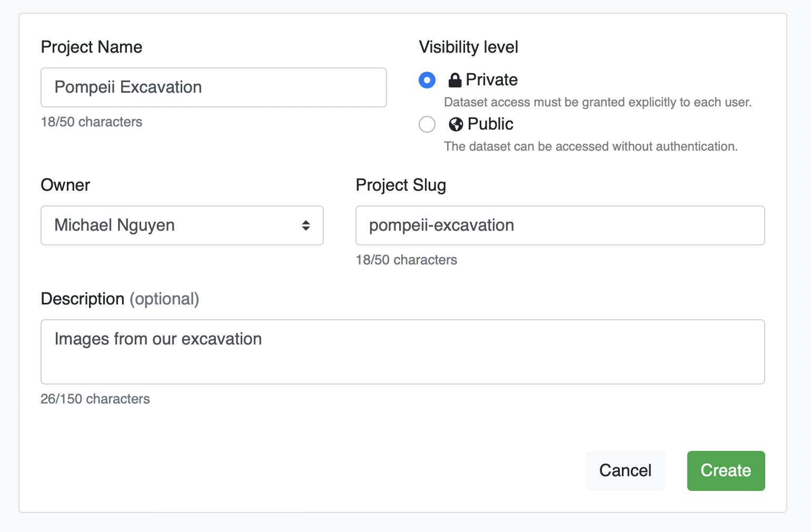Select the Private visibility radio button
The image size is (811, 532).
click(x=427, y=80)
